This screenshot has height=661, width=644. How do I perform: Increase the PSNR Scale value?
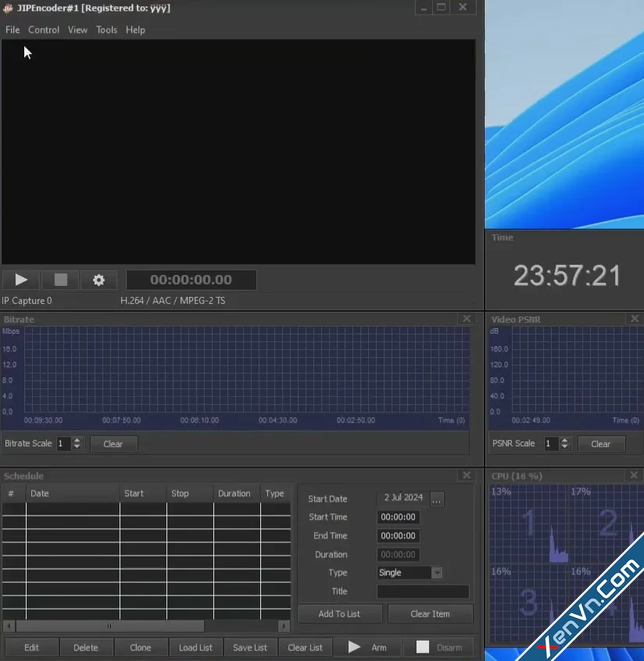tap(564, 441)
